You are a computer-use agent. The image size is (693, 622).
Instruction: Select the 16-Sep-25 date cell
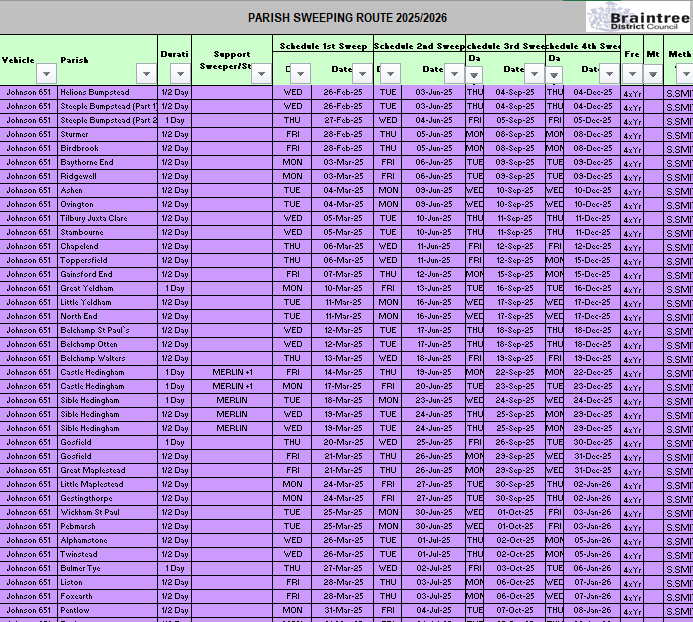pyautogui.click(x=515, y=288)
